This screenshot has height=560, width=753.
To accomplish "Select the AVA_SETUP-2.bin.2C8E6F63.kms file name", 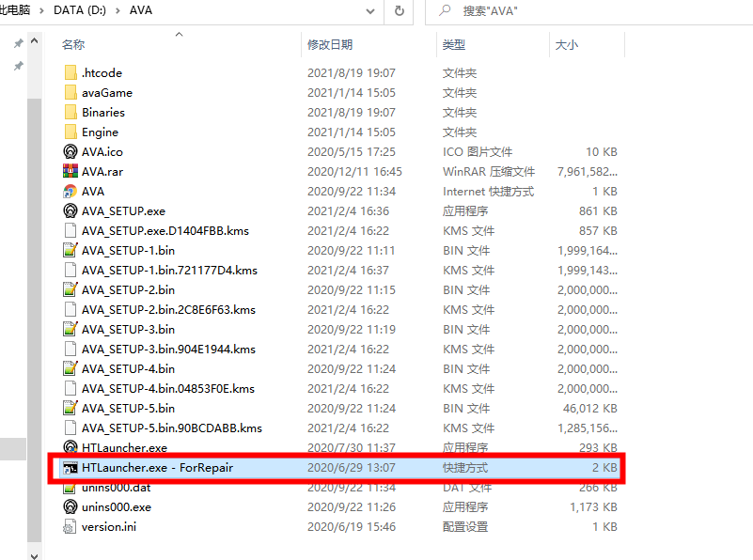I will point(168,309).
